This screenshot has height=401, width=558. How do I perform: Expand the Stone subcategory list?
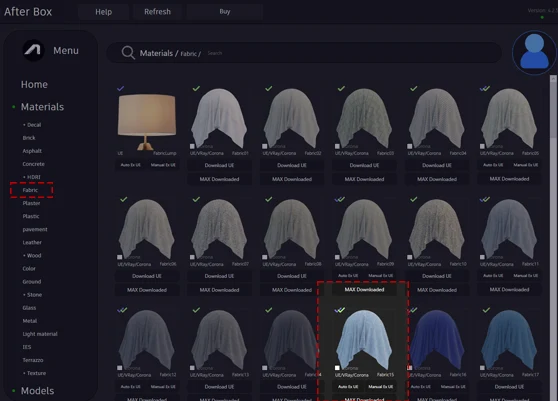32,295
